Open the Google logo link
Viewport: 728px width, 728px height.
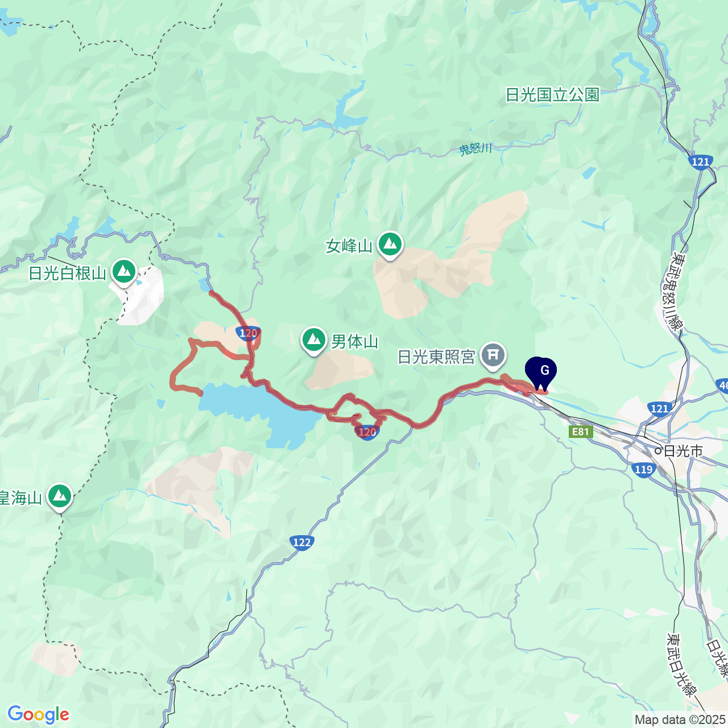point(39,714)
